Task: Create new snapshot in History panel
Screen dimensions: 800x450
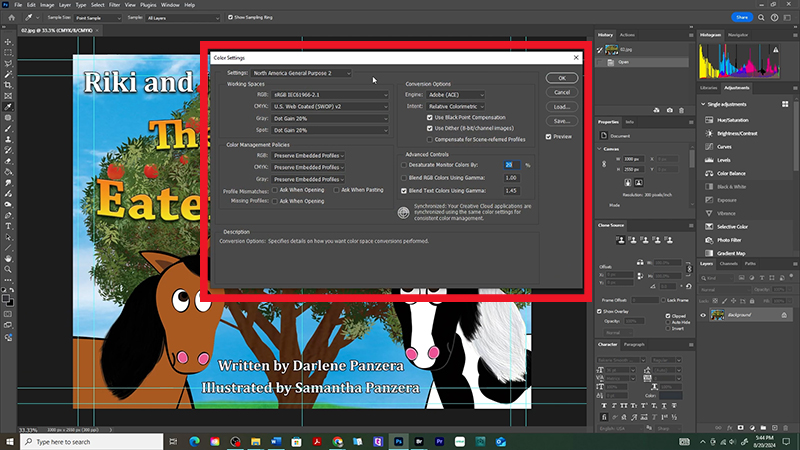Action: point(669,110)
